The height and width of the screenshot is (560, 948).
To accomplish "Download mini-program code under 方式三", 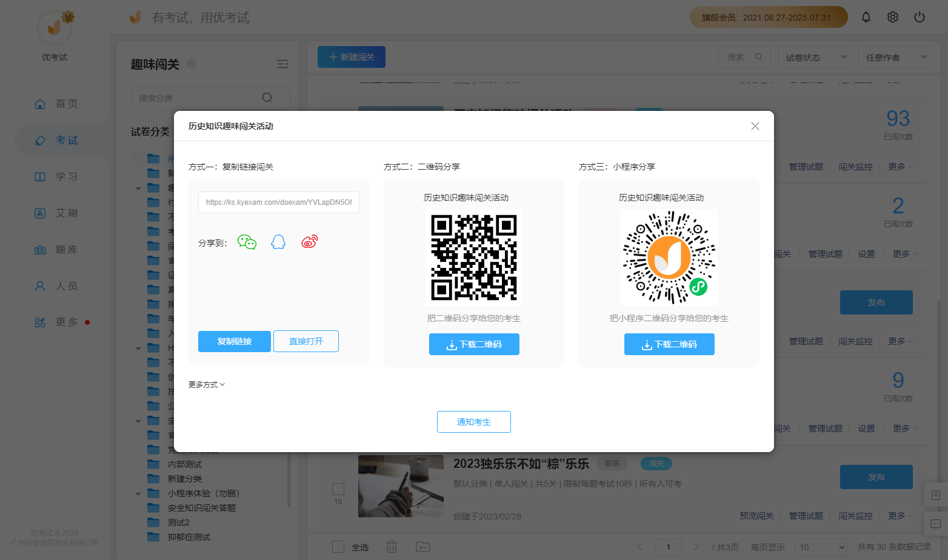I will (669, 344).
